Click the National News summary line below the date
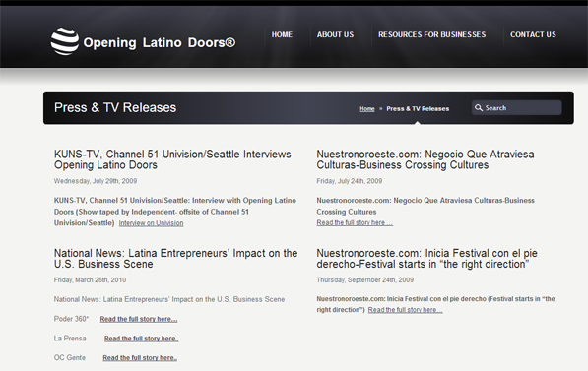The height and width of the screenshot is (371, 588). point(169,299)
